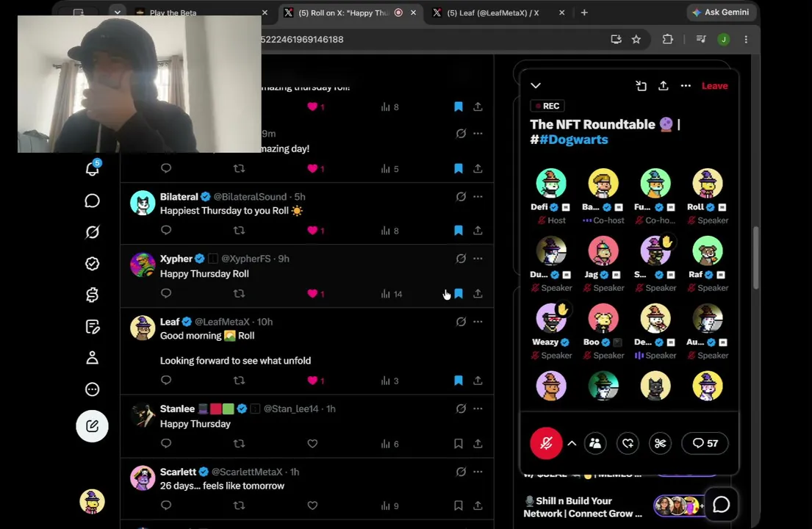The image size is (812, 529).
Task: Remove the bookmark on Leaf's post
Action: (459, 381)
